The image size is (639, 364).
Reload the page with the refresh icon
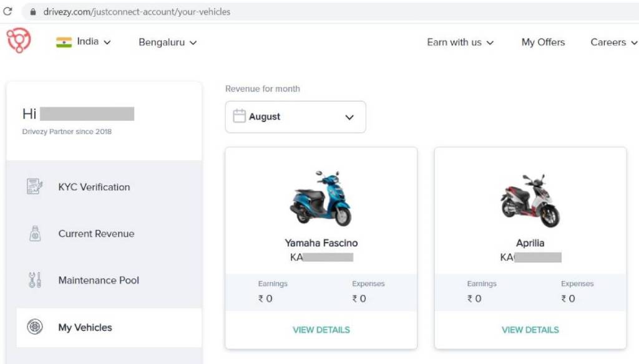tap(8, 11)
